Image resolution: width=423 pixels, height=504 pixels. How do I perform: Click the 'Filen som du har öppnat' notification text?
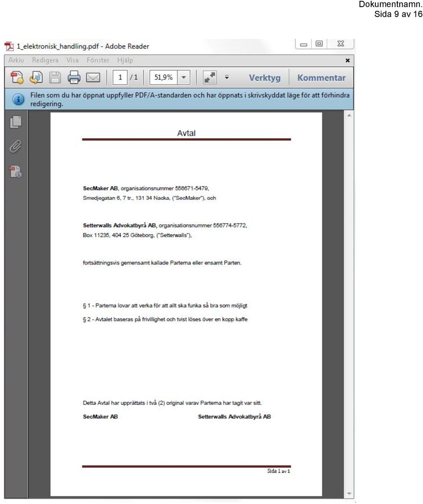[x=190, y=99]
